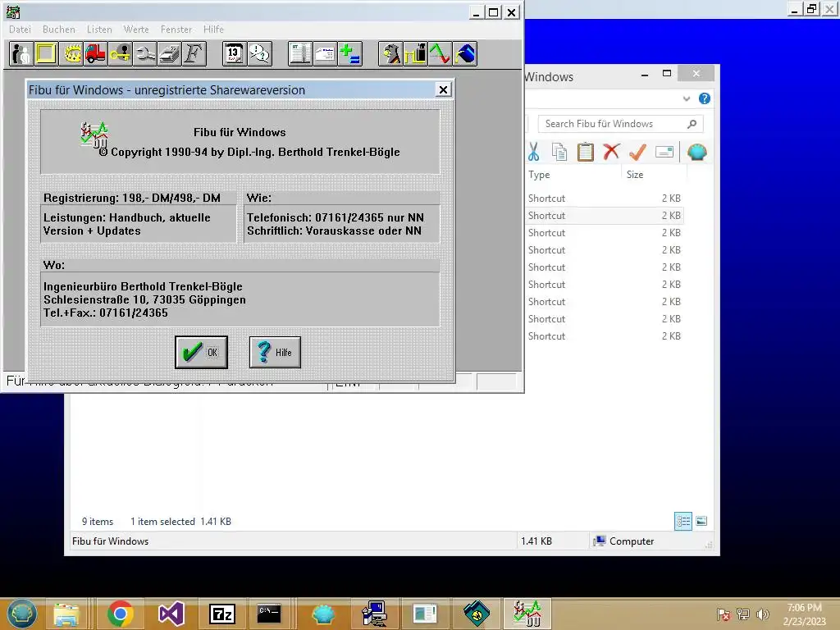Switch Explorer to large icons view
Viewport: 840px width, 630px height.
click(x=701, y=521)
